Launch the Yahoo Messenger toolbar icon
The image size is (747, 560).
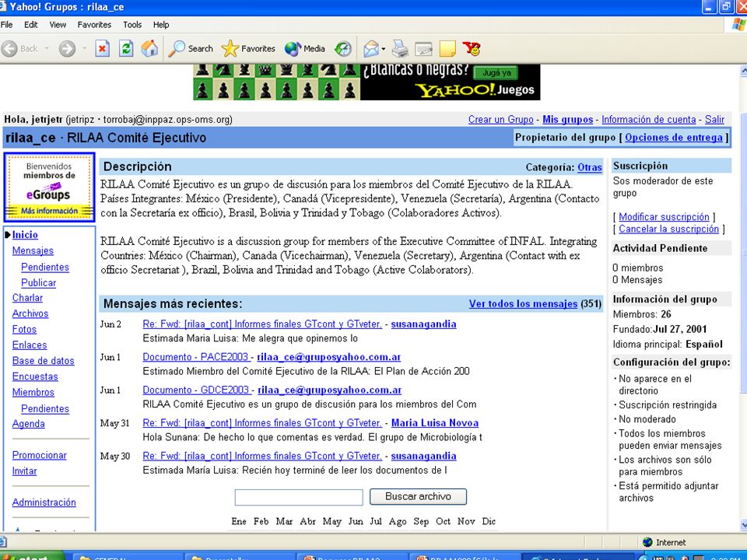(472, 48)
